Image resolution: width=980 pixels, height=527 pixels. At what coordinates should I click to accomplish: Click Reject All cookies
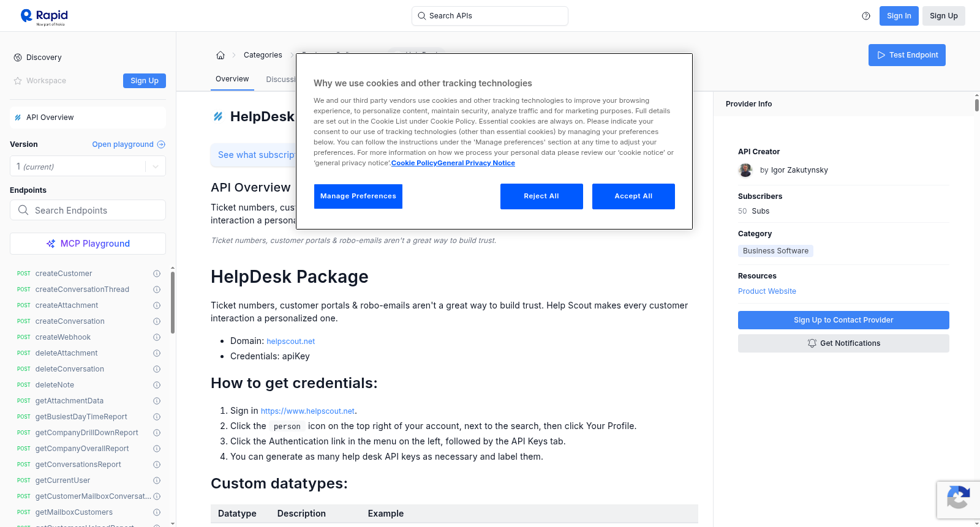point(541,196)
